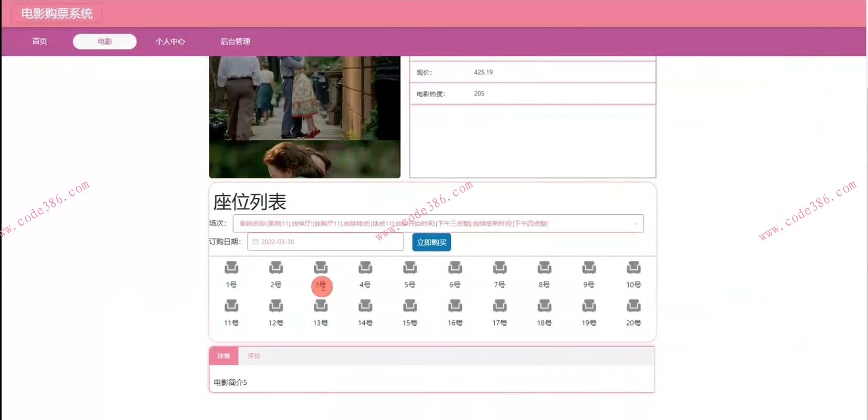Go to 首页 in navigation bar

click(39, 41)
